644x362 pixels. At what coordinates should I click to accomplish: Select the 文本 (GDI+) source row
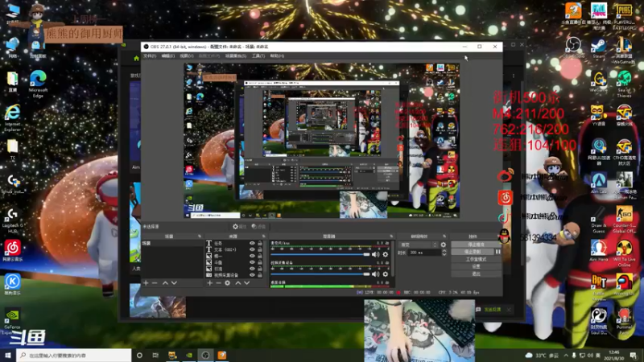pos(234,249)
